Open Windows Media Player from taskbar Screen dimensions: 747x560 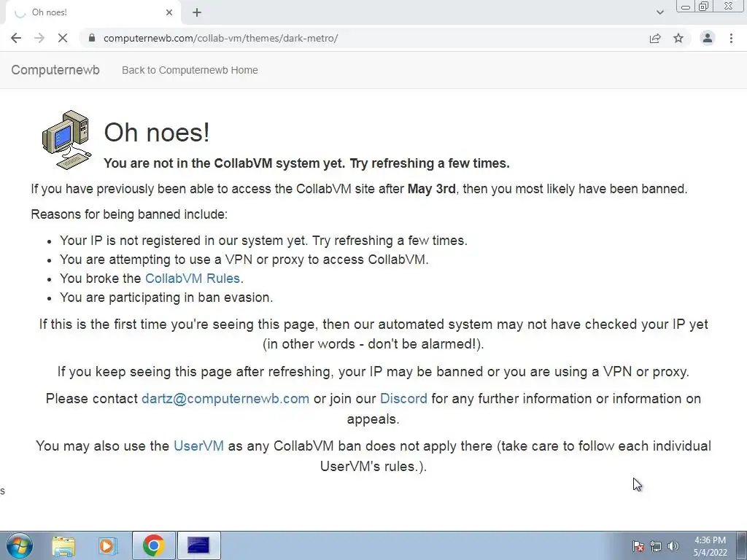[108, 545]
